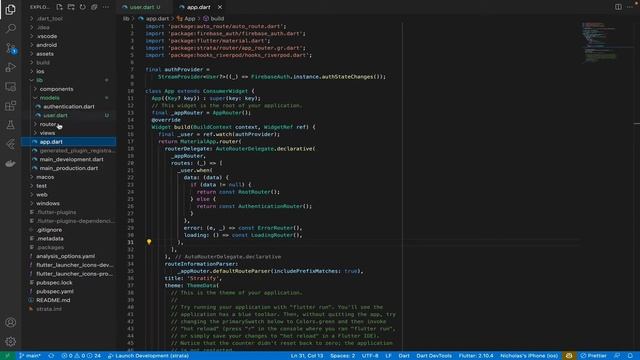The width and height of the screenshot is (640, 360).
Task: Open remote window indicator in status bar
Action: click(7, 356)
